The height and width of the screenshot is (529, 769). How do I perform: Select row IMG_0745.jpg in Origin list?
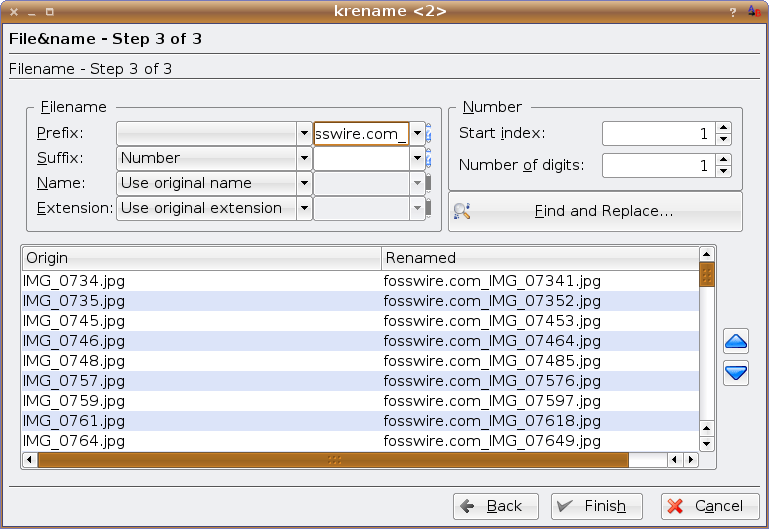(74, 321)
